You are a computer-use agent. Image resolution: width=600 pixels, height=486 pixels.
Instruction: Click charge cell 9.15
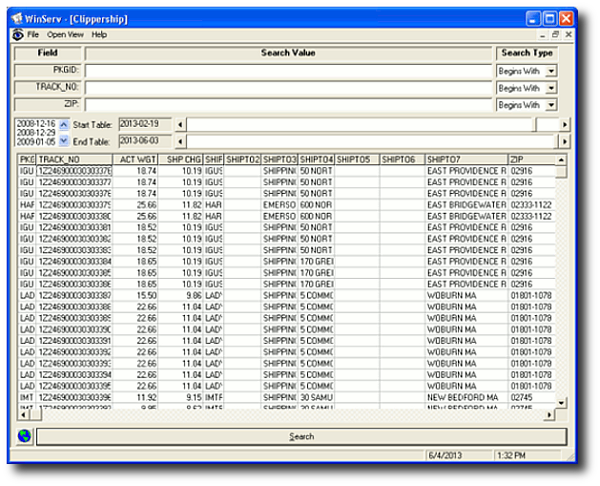tap(181, 397)
